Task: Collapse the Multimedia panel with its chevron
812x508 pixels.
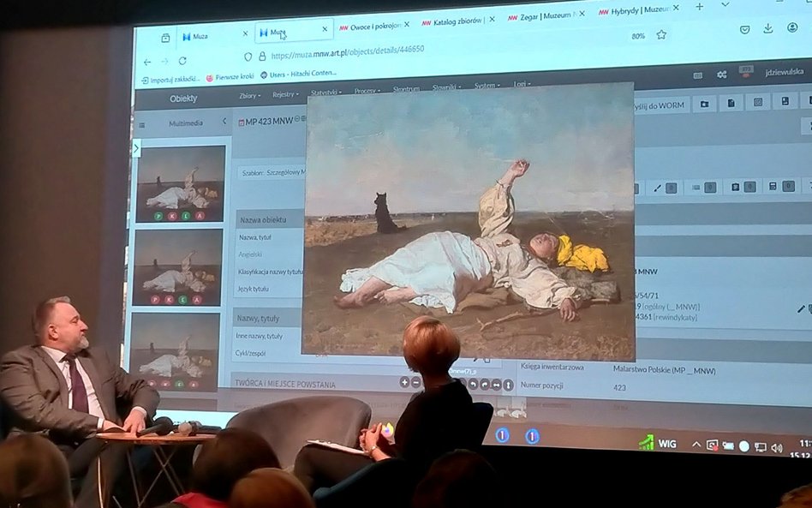Action: [x=224, y=121]
